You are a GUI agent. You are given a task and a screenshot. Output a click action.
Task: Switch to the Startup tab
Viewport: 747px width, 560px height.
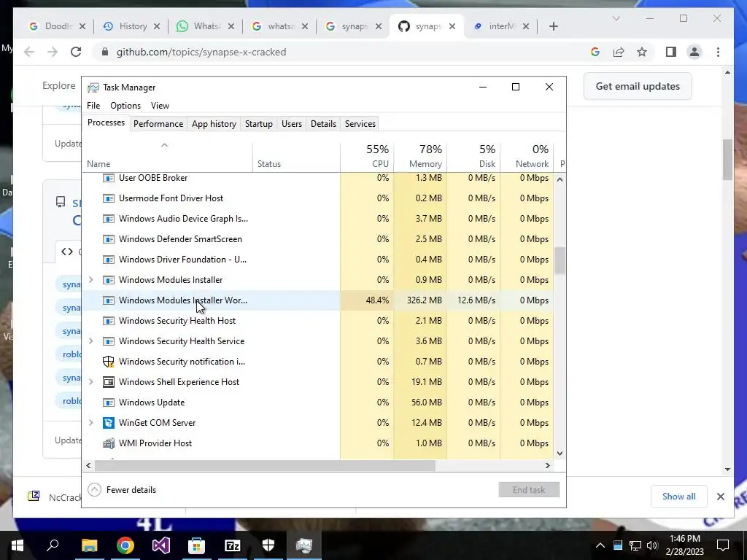pyautogui.click(x=259, y=124)
